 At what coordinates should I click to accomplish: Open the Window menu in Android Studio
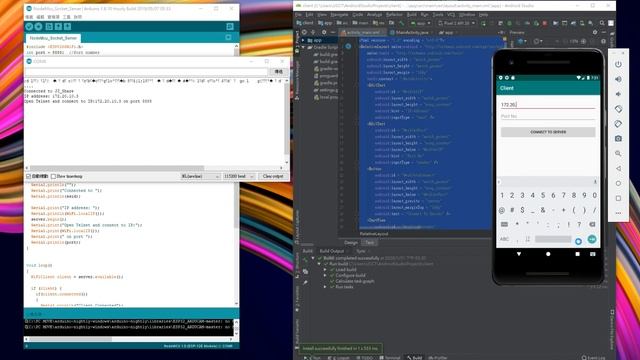(467, 15)
